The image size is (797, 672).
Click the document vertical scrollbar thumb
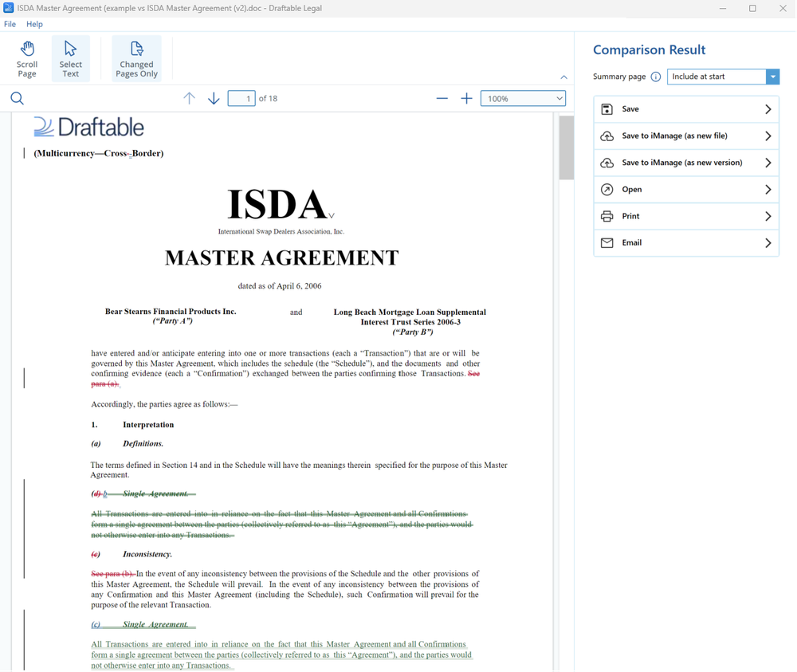click(566, 147)
